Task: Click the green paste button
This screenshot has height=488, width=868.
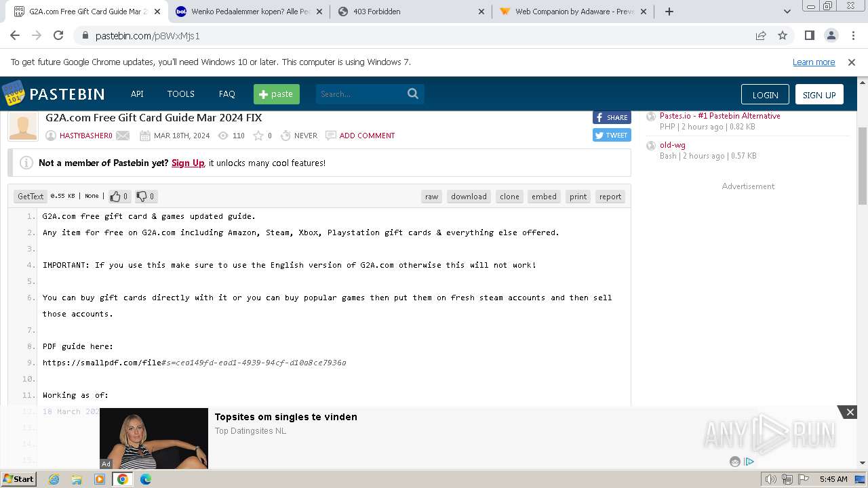Action: tap(277, 94)
